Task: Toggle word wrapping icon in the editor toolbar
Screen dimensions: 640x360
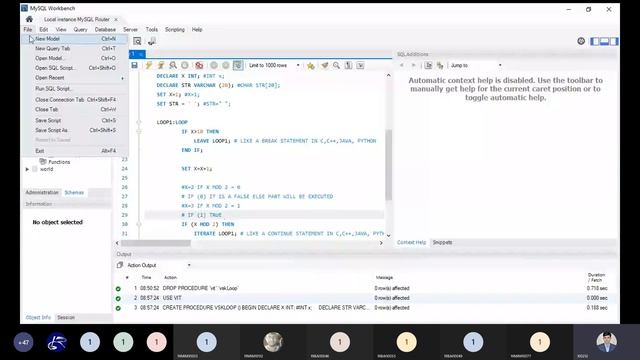Action: pos(360,65)
